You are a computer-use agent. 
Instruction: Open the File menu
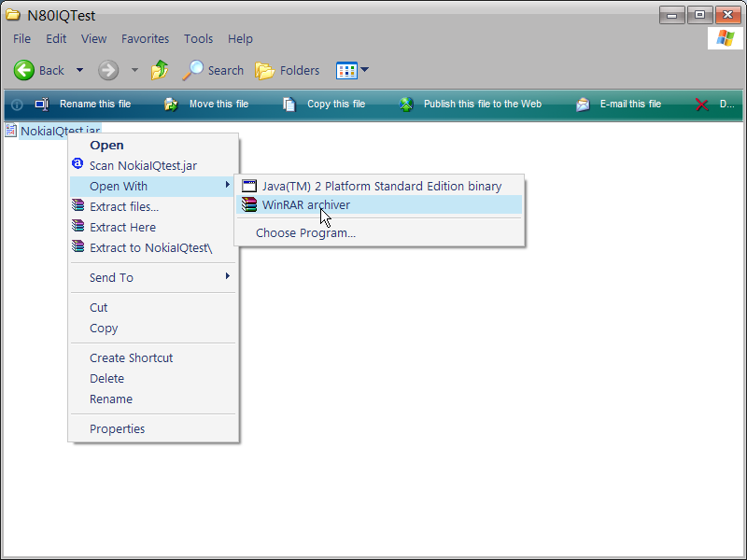(21, 38)
